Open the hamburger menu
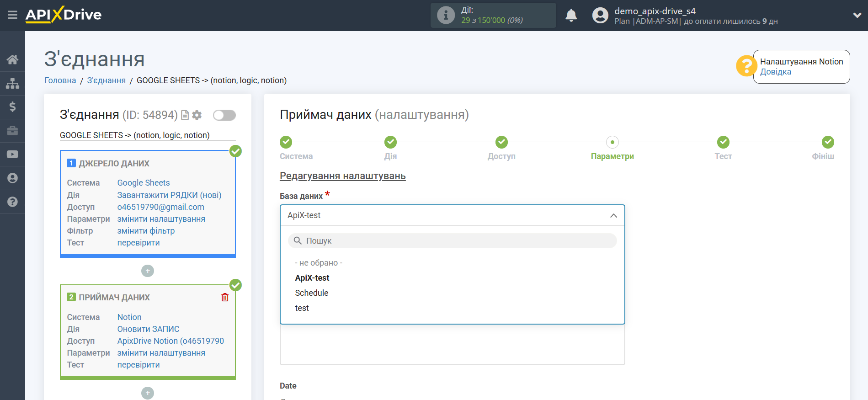The width and height of the screenshot is (868, 400). tap(12, 15)
